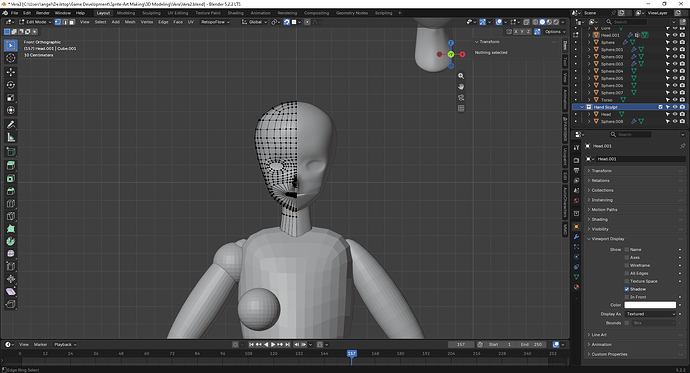Hide Sphere.001 using its eye icon
The height and width of the screenshot is (373, 690).
tap(675, 50)
